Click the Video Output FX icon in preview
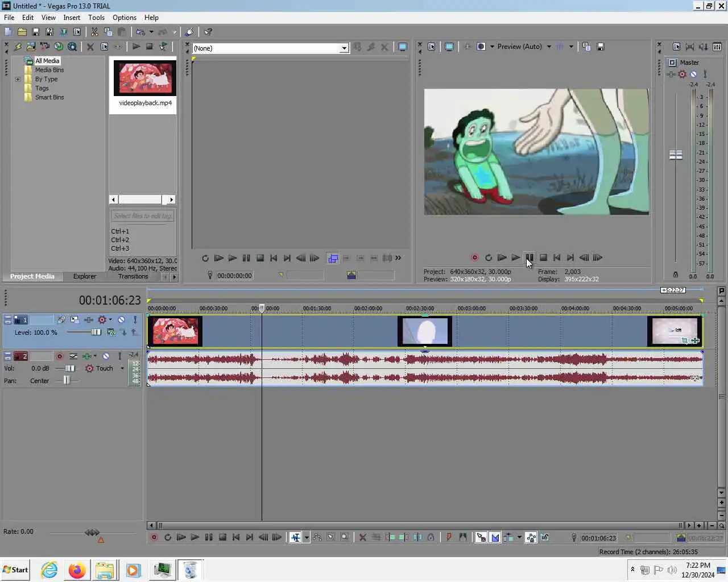728x582 pixels. (x=468, y=47)
